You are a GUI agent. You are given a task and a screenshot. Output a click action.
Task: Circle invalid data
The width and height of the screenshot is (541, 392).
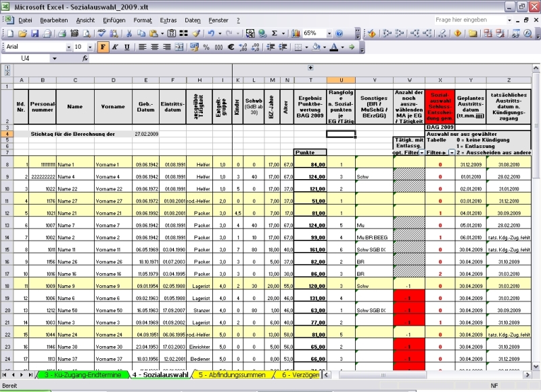point(488,33)
